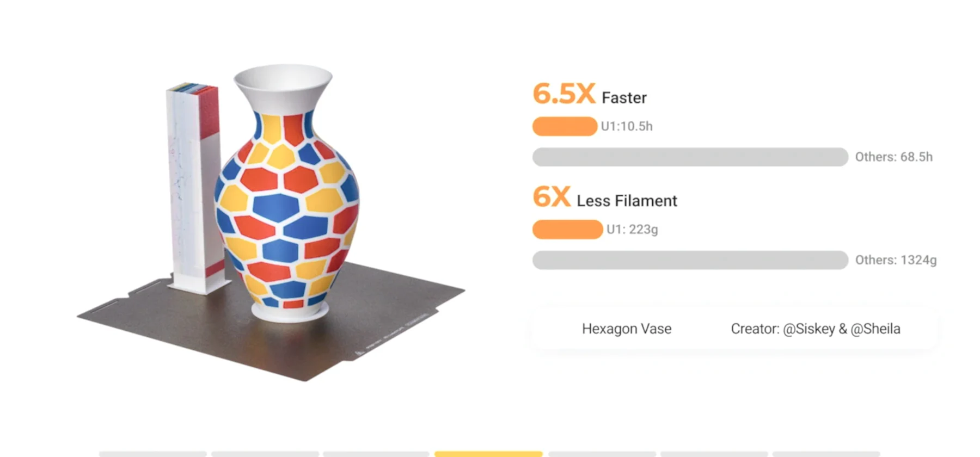Go to the fifth carousel segment
Screen dimensions: 980x457
[x=602, y=453]
